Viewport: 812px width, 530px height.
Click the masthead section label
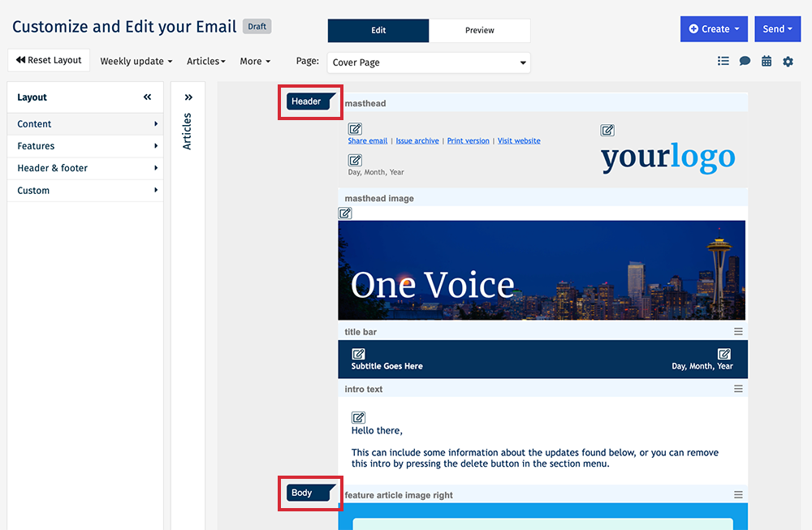[365, 104]
